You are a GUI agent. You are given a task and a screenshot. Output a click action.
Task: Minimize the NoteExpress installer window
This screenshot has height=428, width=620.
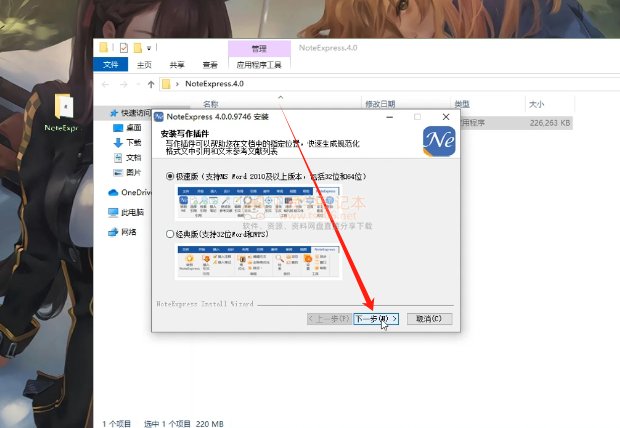[x=389, y=117]
